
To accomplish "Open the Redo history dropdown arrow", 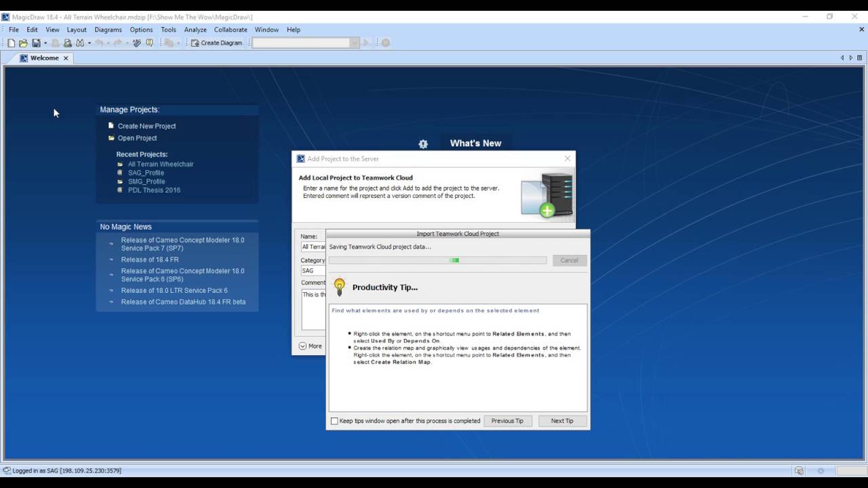I will 127,43.
